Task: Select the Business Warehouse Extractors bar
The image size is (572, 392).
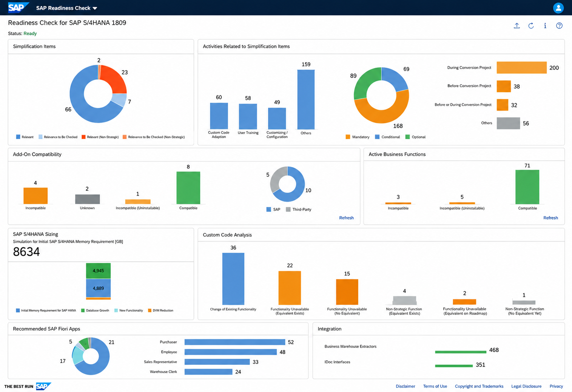Action: coord(461,352)
